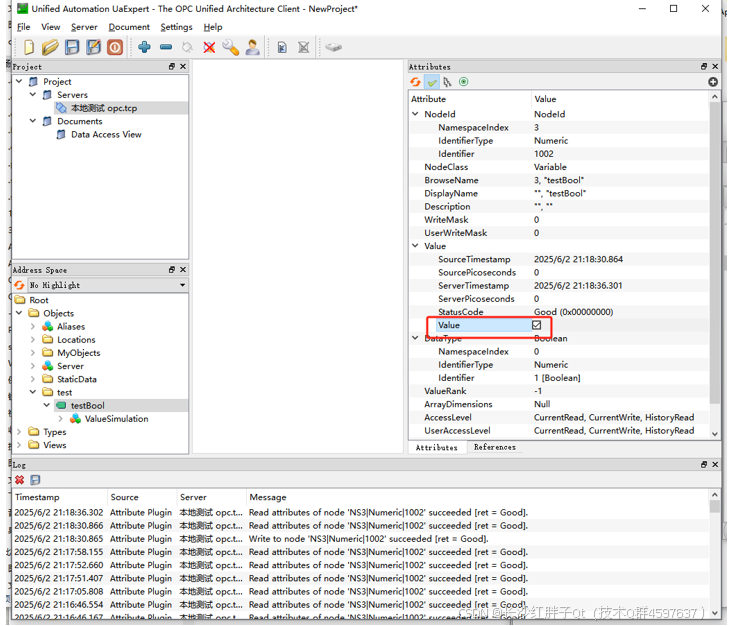Toggle the green circle button in Attributes toolbar
731x626 pixels.
[463, 82]
